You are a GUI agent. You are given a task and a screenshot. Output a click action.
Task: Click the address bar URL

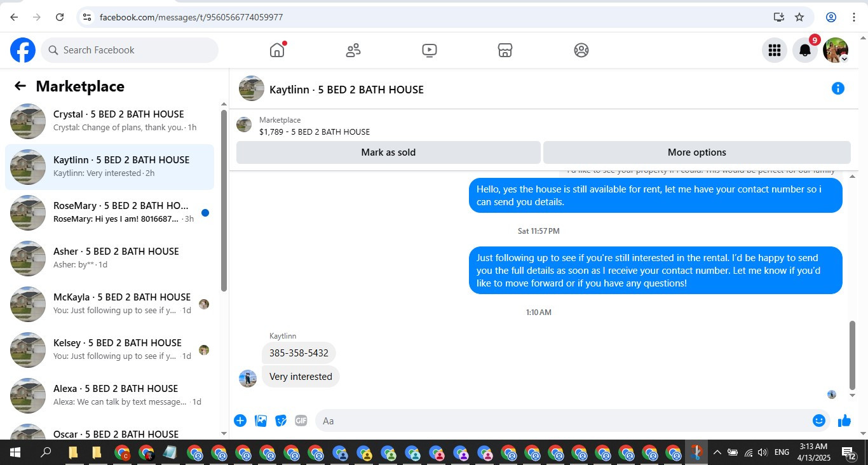[x=191, y=17]
